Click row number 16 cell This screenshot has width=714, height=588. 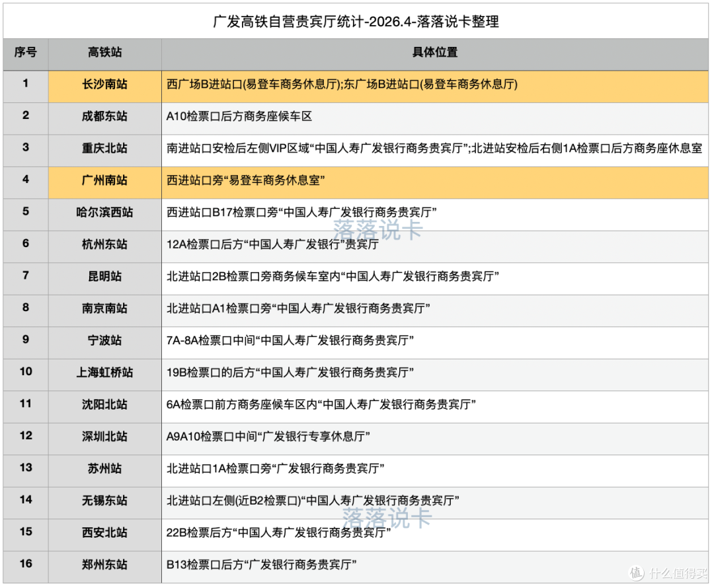coord(26,567)
